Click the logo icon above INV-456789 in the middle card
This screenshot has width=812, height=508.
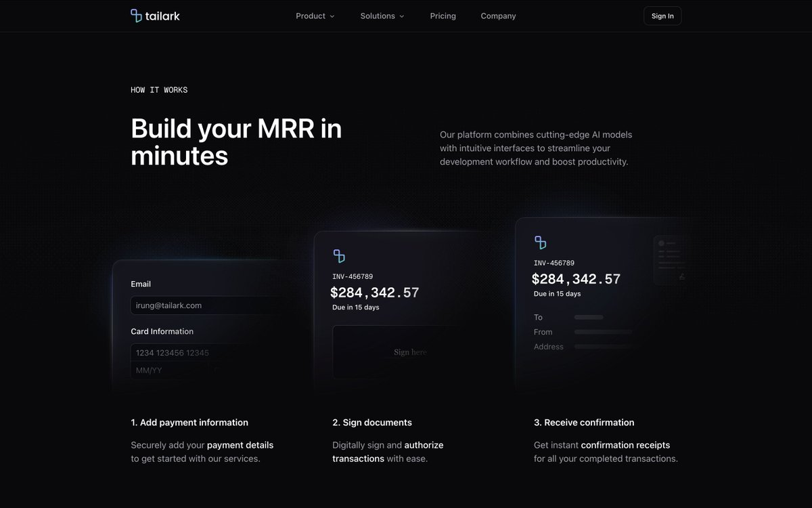pyautogui.click(x=339, y=256)
